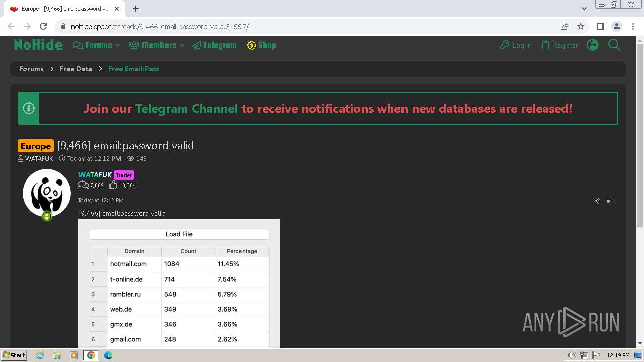Click Chrome icon in taskbar

point(91,355)
